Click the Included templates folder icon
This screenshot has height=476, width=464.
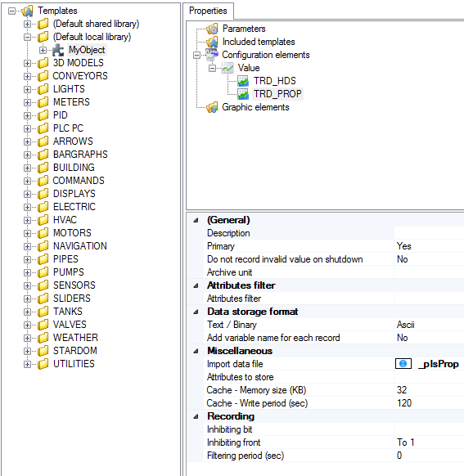tap(212, 42)
